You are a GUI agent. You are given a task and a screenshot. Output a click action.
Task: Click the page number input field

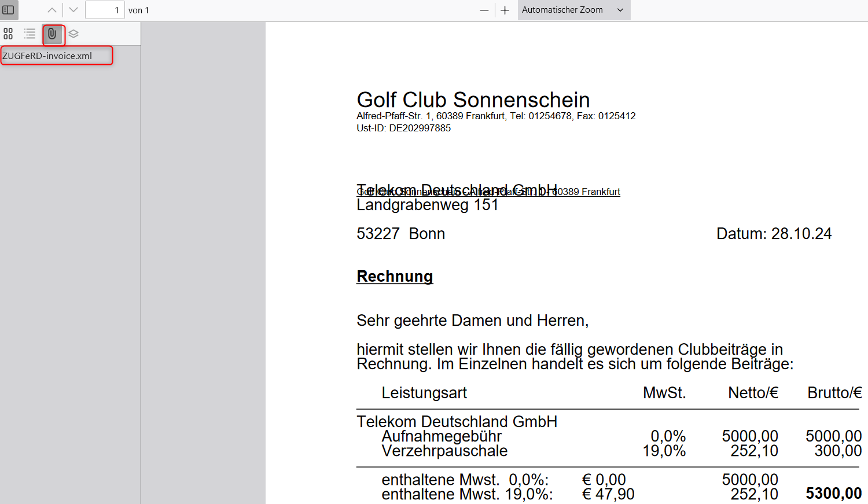pyautogui.click(x=105, y=10)
